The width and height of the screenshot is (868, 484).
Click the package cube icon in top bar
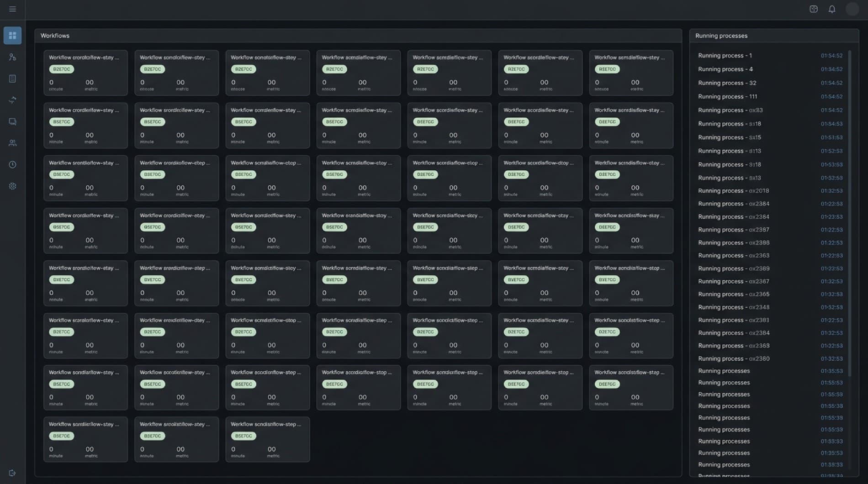click(814, 9)
